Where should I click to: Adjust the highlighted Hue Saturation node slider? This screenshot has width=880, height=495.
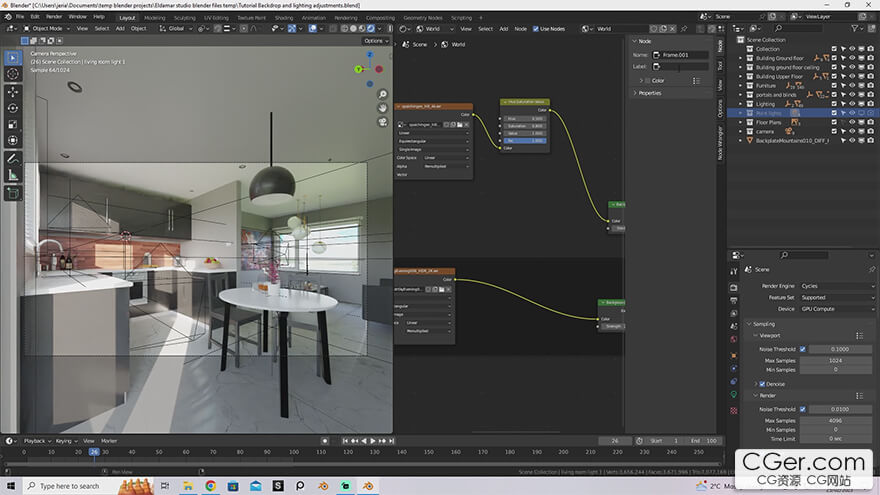click(x=524, y=141)
